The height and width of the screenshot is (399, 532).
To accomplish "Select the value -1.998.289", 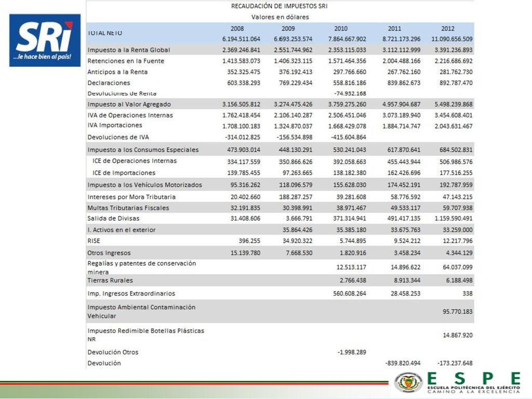I will tap(352, 352).
